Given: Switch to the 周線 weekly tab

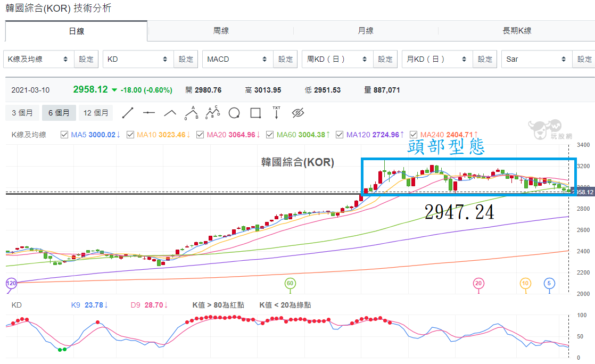Looking at the screenshot, I should click(221, 31).
